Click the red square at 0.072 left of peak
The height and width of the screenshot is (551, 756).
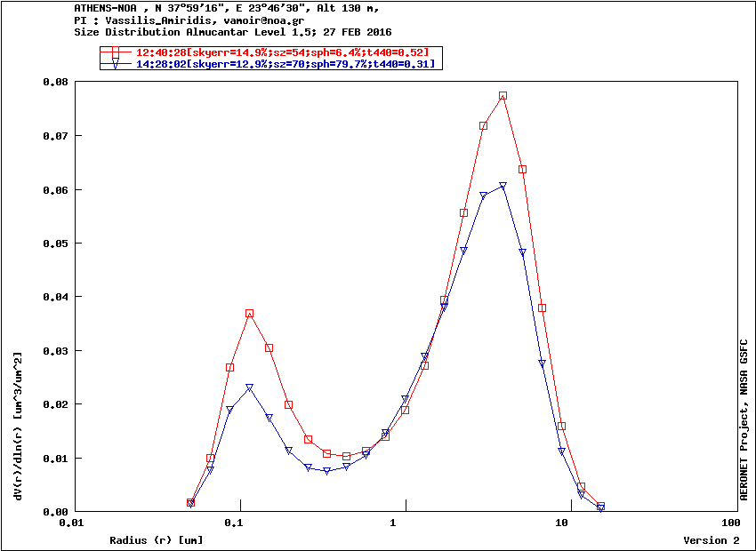[x=483, y=126]
